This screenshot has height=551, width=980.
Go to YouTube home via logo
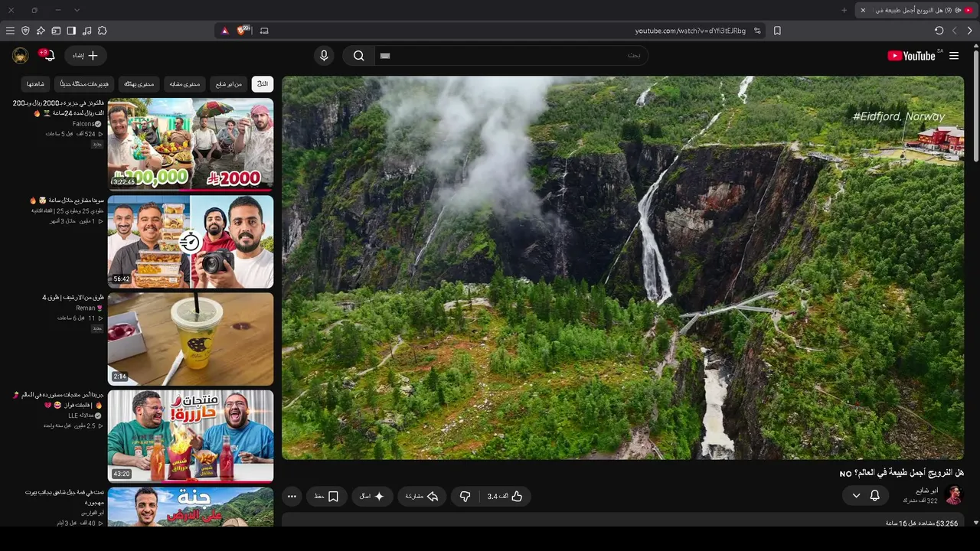pyautogui.click(x=912, y=56)
